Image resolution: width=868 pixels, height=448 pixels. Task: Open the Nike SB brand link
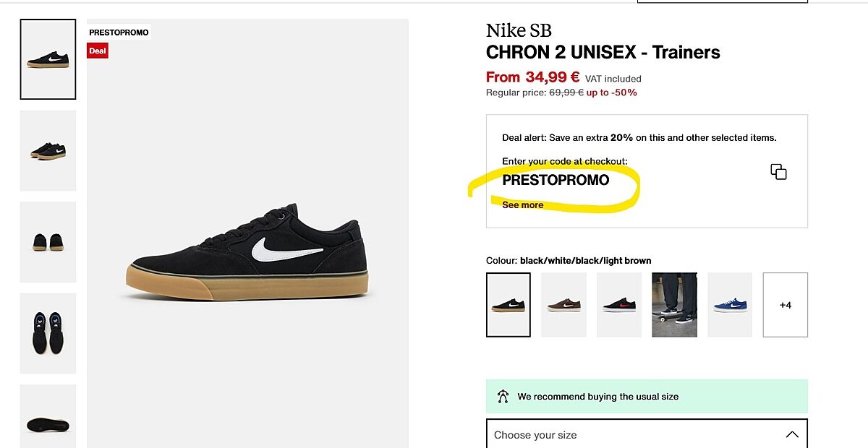[519, 31]
